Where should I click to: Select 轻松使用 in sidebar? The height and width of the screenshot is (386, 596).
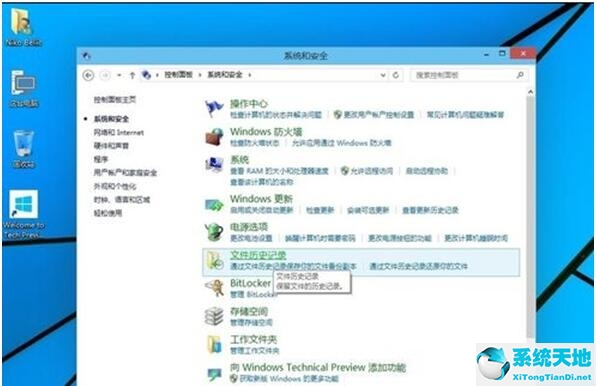(x=108, y=213)
